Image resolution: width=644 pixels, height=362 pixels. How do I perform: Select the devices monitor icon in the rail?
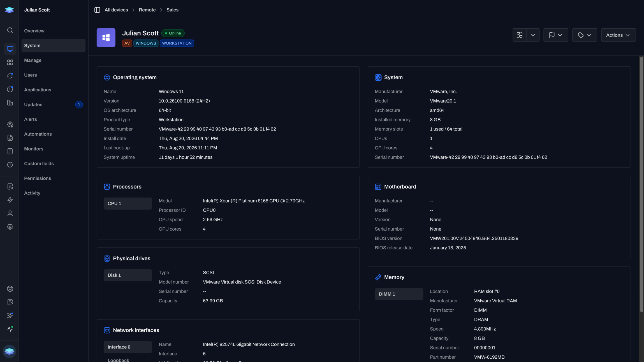coord(10,49)
